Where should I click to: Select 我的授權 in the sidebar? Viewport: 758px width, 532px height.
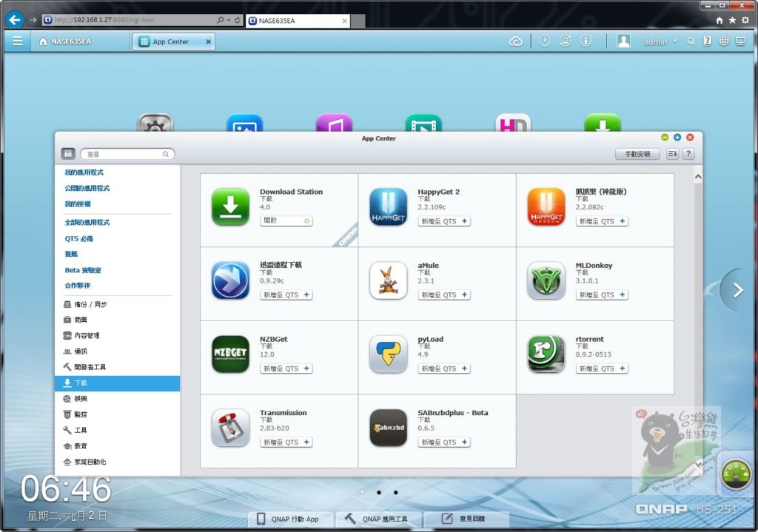pyautogui.click(x=78, y=204)
